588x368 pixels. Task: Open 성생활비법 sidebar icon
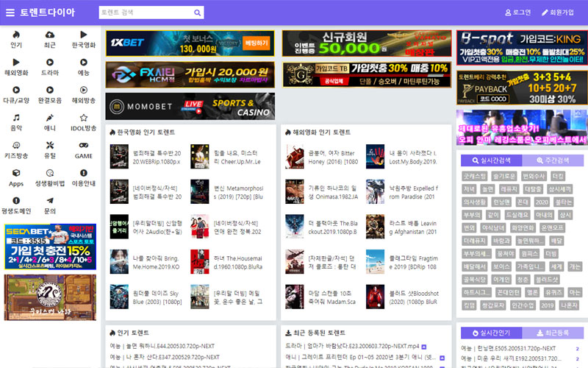pyautogui.click(x=49, y=173)
